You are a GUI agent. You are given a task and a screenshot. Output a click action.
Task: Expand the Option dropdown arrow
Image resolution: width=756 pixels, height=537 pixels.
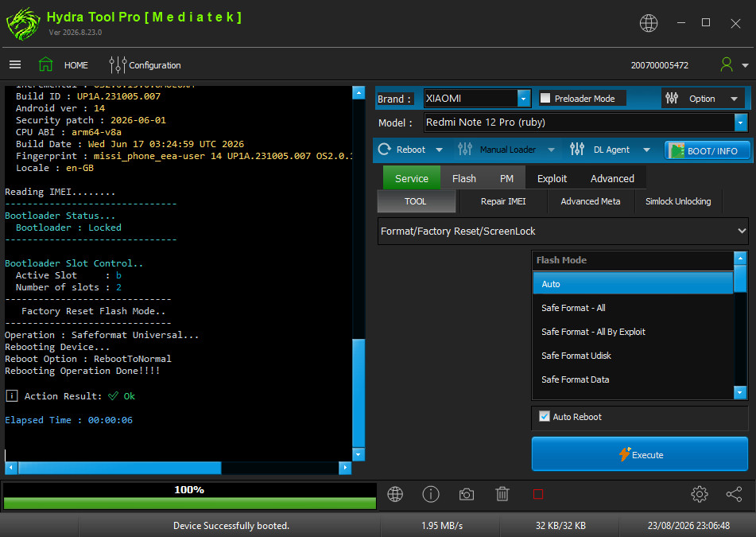(734, 99)
